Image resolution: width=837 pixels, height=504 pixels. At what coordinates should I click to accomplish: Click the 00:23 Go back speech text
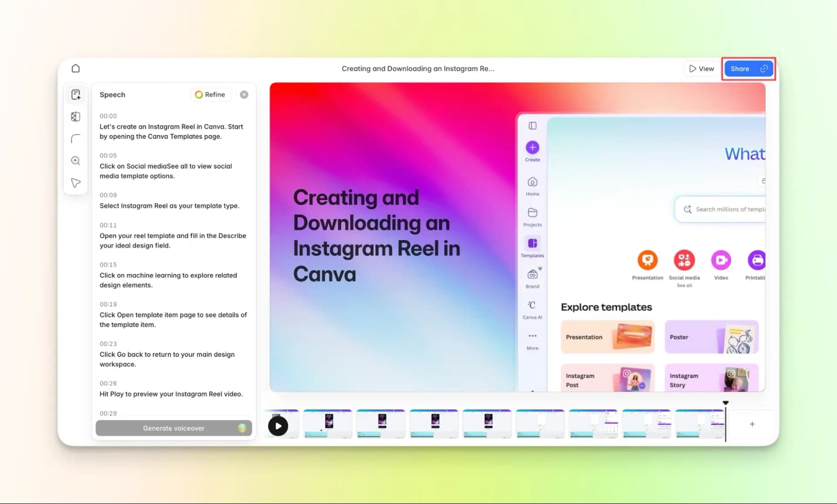(167, 359)
